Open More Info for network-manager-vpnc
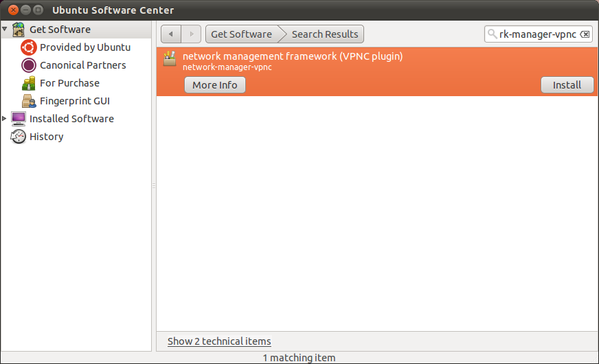Image resolution: width=599 pixels, height=364 pixels. click(x=214, y=85)
